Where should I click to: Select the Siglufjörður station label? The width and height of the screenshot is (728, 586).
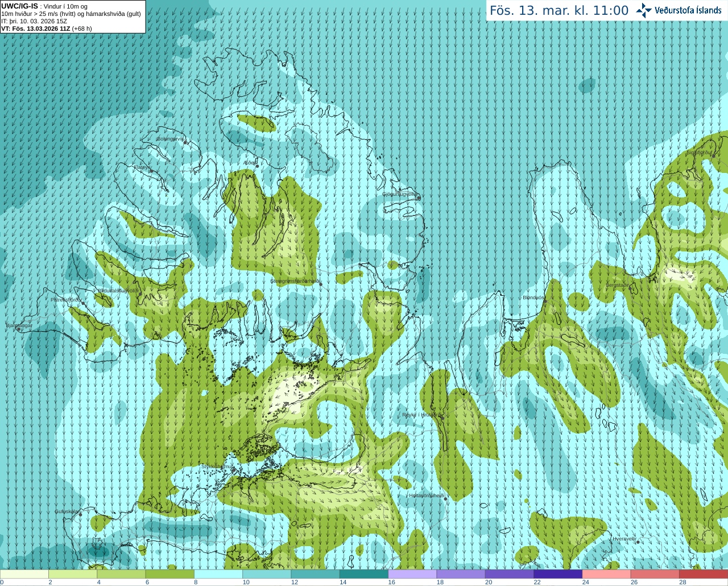[x=699, y=152]
